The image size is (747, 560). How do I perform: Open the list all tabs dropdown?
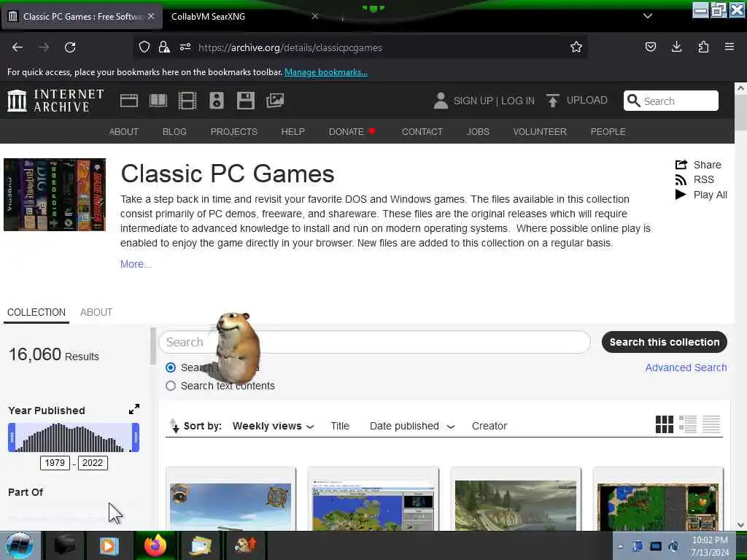(648, 16)
